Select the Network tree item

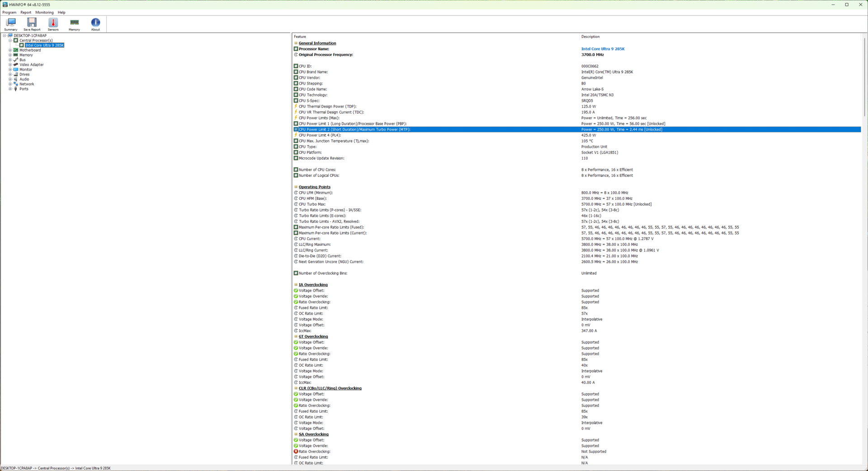(x=27, y=84)
